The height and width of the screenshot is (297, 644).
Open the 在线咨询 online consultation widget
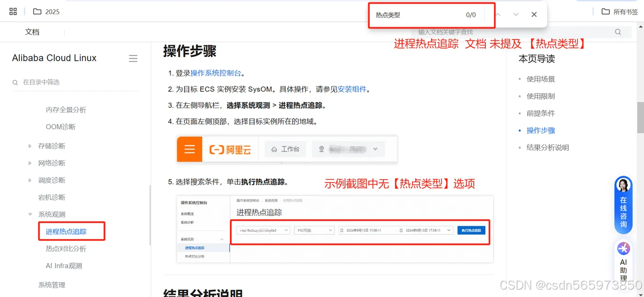(x=623, y=205)
